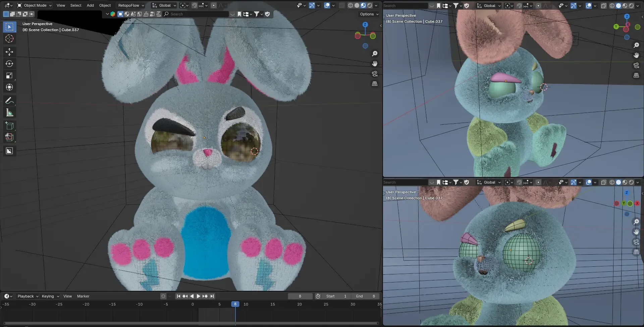Open Global transform orientation dropdown in main viewport
Screen dimensions: 644x327
tap(164, 5)
